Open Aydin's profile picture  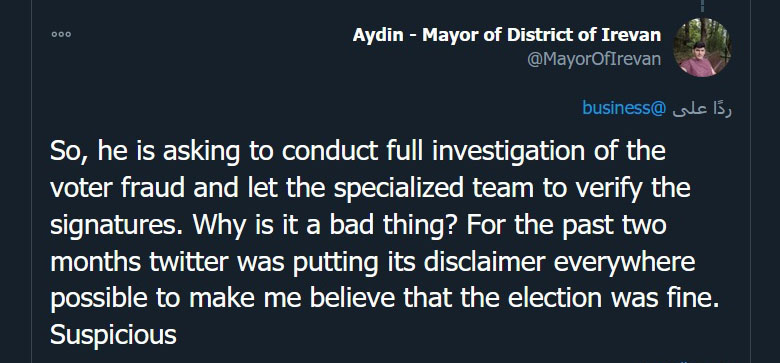point(702,48)
